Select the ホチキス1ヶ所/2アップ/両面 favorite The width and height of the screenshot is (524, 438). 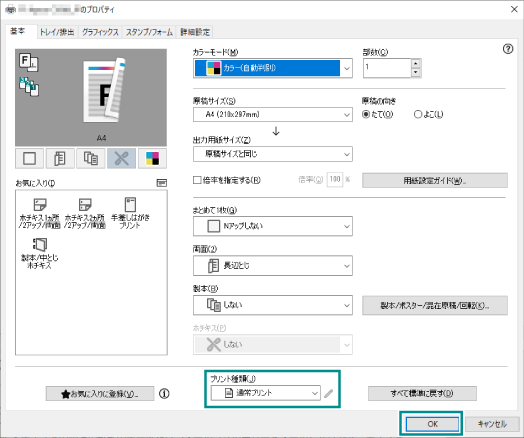[x=40, y=214]
